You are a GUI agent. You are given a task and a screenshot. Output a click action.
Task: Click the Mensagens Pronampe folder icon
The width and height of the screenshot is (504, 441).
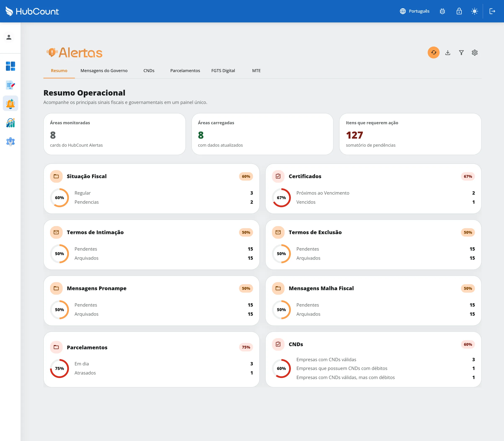pos(56,288)
